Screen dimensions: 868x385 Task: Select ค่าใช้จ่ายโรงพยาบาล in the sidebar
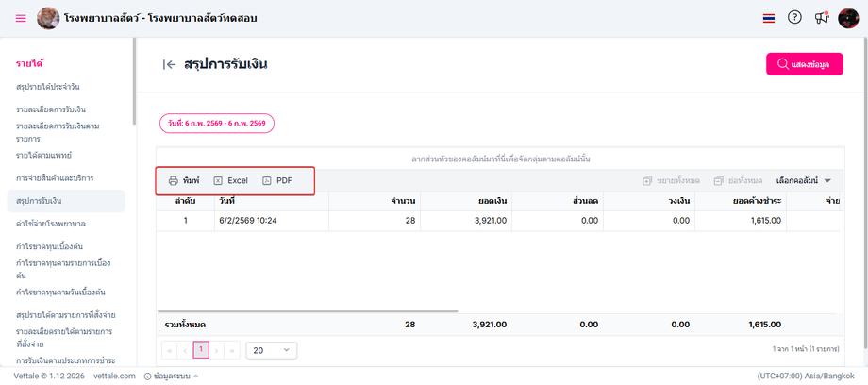pos(51,224)
